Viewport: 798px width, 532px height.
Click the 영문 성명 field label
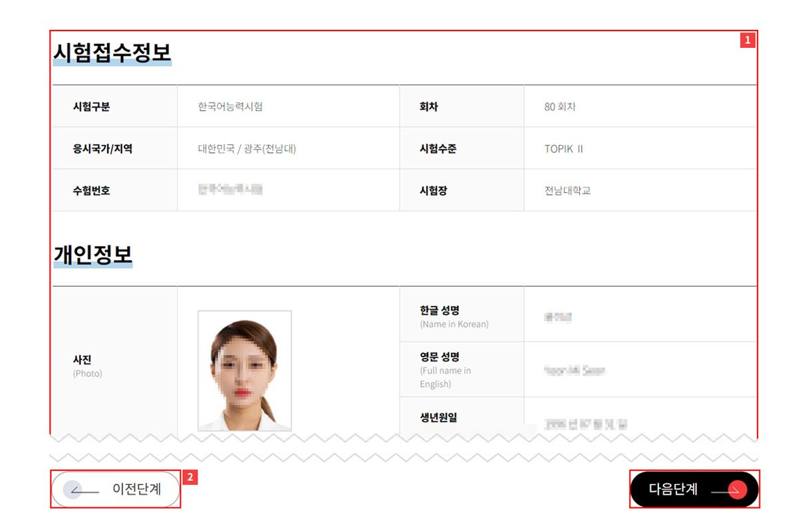coord(440,357)
